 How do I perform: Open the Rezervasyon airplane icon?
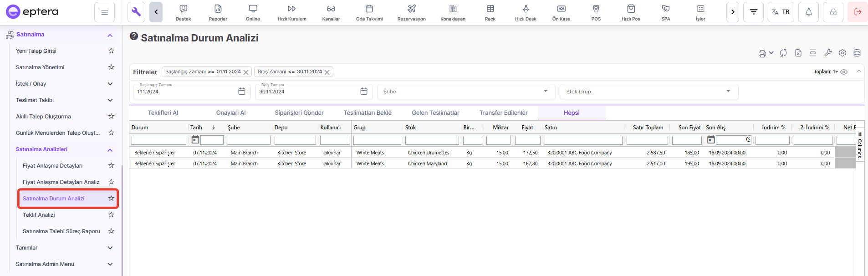(x=411, y=9)
